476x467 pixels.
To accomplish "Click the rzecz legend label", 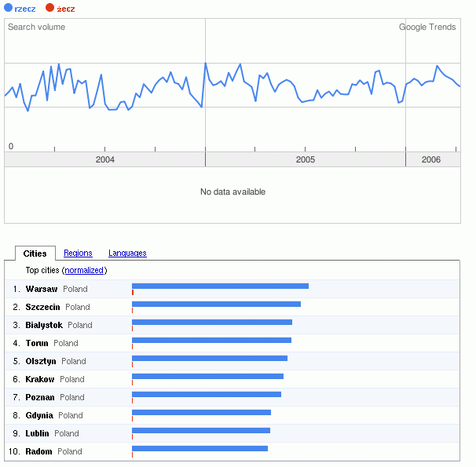I will (x=25, y=8).
